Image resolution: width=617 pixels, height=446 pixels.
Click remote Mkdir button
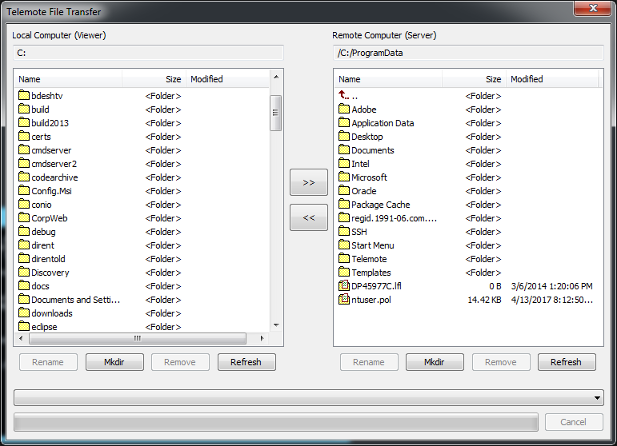pos(434,362)
